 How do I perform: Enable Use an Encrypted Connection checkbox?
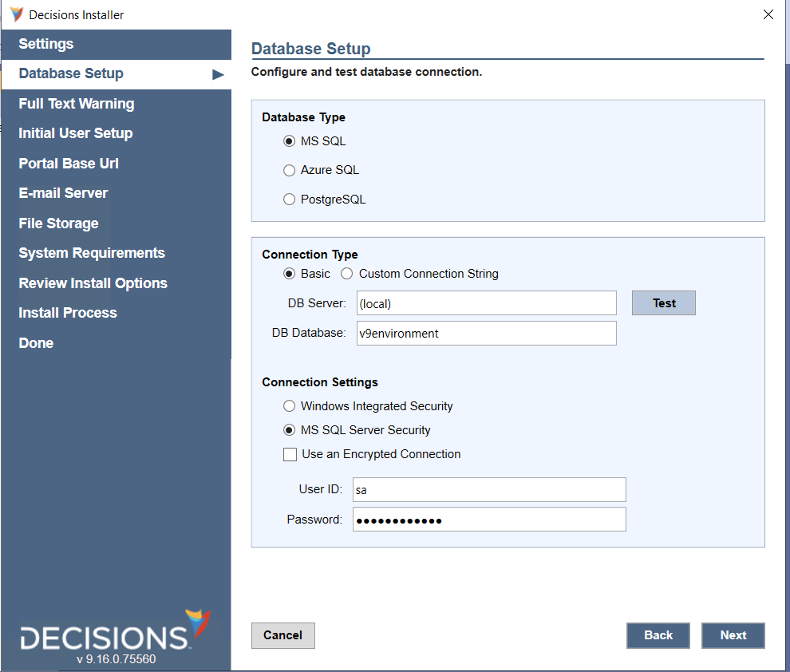290,454
